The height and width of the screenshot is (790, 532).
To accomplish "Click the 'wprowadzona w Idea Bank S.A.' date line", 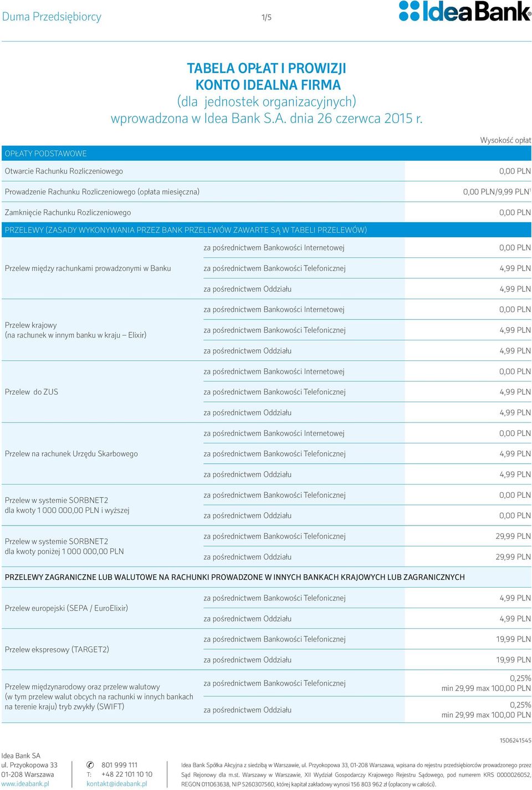I will click(x=267, y=118).
